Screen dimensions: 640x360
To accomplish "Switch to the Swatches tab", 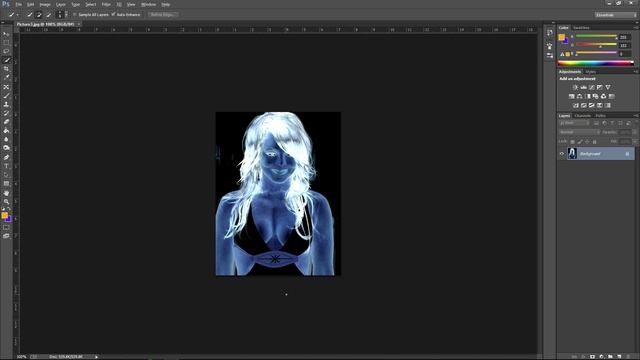I will 581,28.
